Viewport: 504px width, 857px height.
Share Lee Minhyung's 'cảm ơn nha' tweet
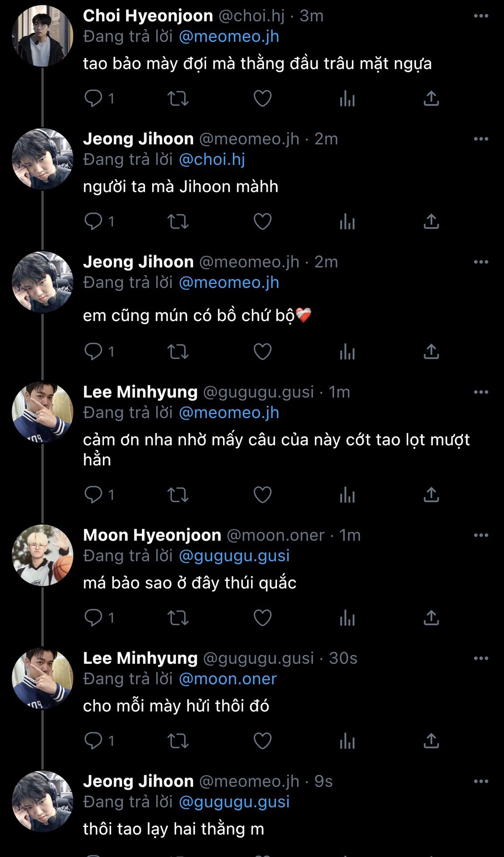tap(431, 495)
